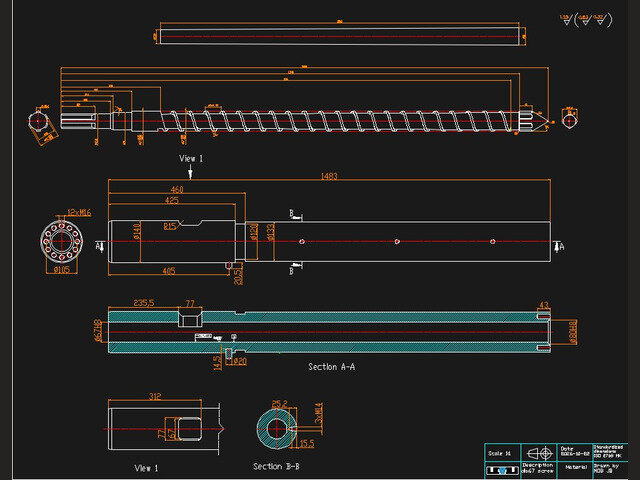This screenshot has height=480, width=640.
Task: Select the 405 dimension
Action: pyautogui.click(x=169, y=271)
